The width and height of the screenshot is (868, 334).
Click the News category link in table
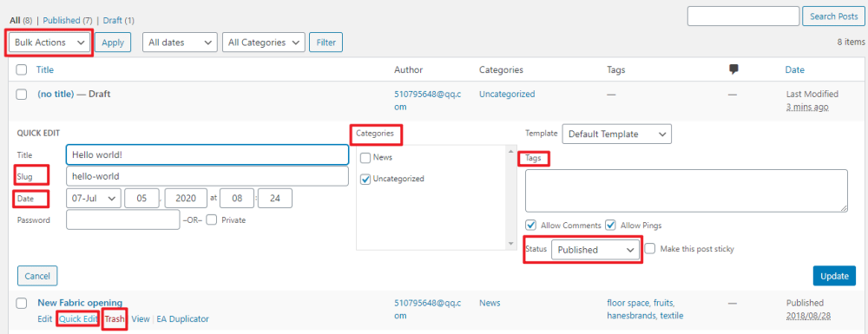(490, 303)
